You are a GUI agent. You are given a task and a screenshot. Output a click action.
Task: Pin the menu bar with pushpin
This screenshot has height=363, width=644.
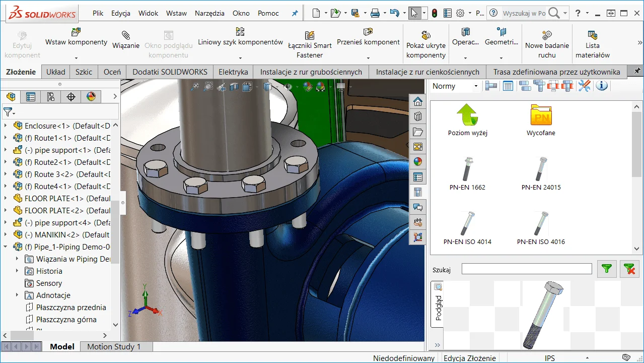pyautogui.click(x=295, y=13)
